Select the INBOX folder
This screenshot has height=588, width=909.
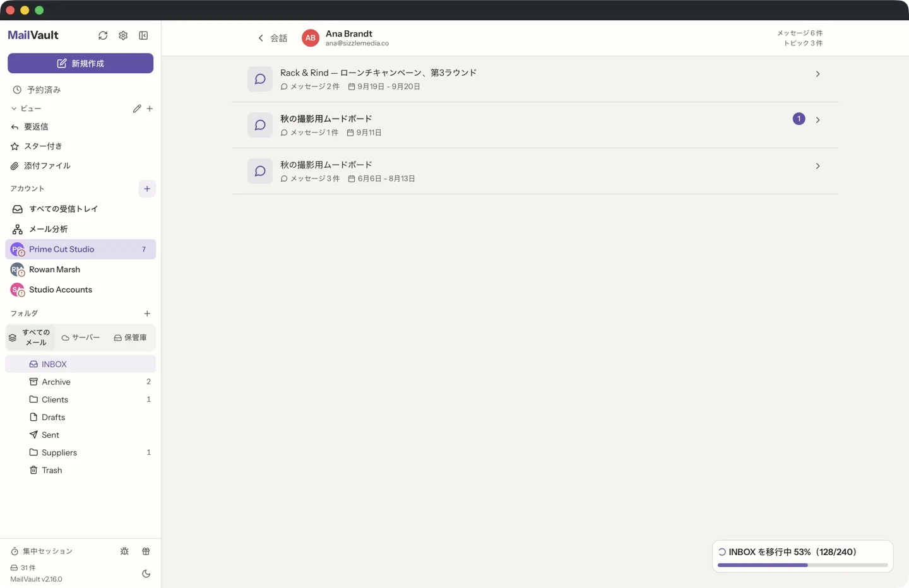coord(80,364)
